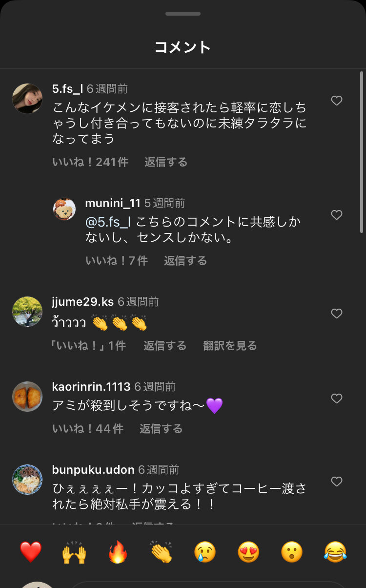Reply to 5.fs_l's comment with 返信する

(166, 162)
